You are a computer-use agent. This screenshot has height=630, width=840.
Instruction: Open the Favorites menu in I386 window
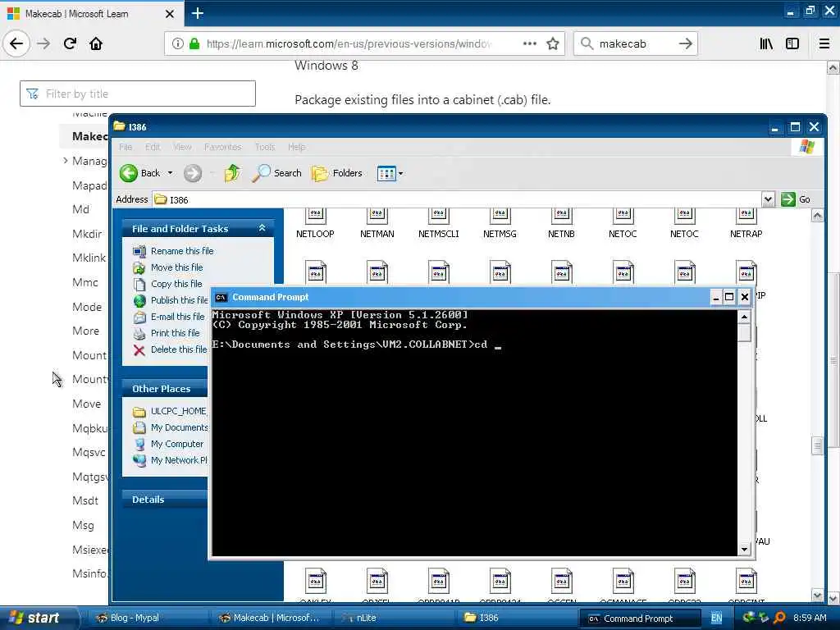[x=222, y=147]
